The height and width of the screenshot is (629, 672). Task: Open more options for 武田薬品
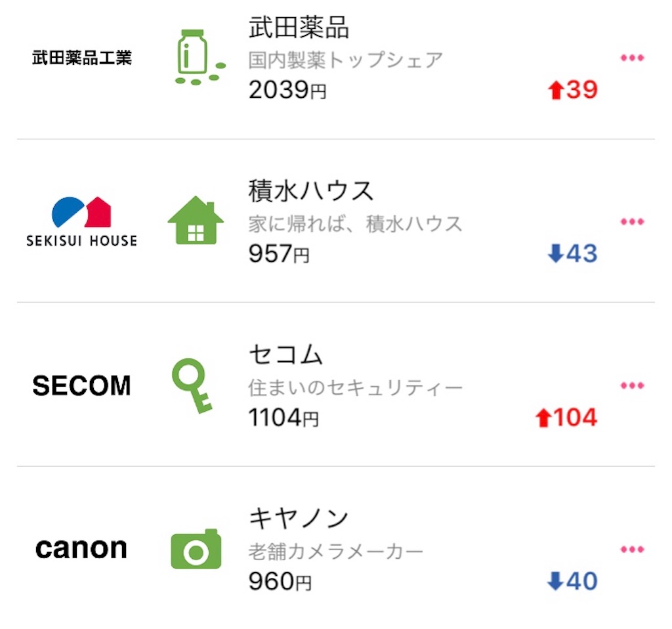(632, 58)
